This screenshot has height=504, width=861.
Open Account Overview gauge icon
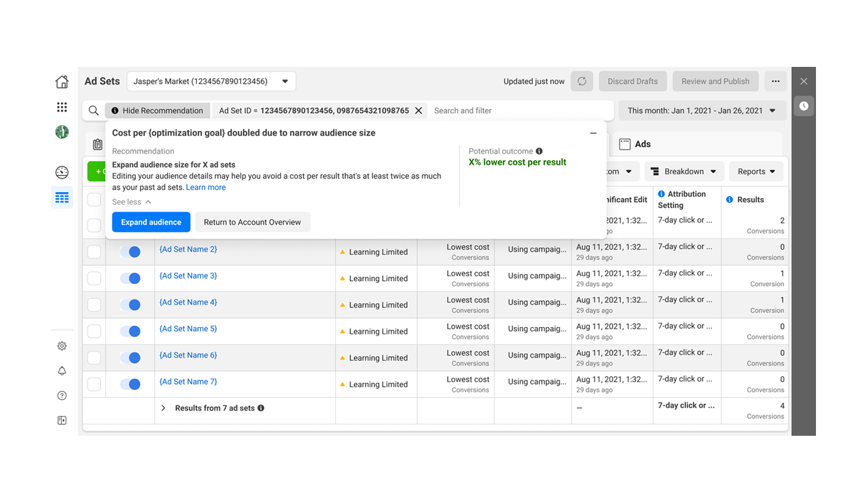point(62,172)
